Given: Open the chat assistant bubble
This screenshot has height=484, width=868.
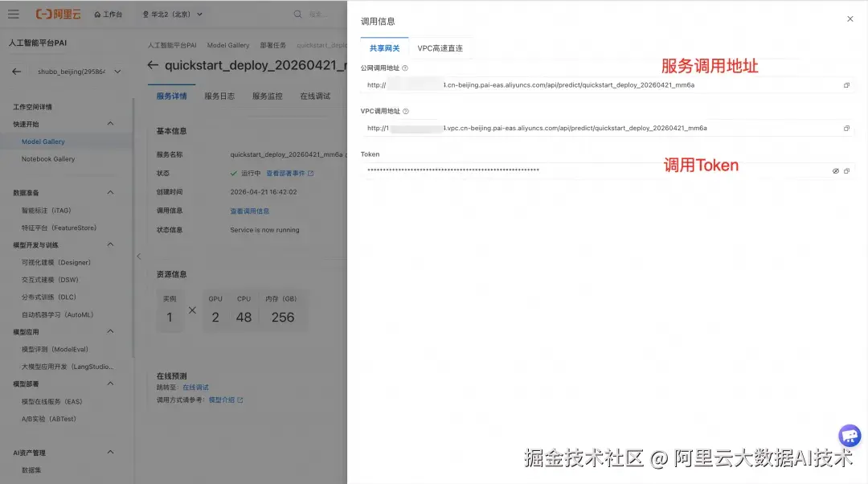Looking at the screenshot, I should point(850,435).
